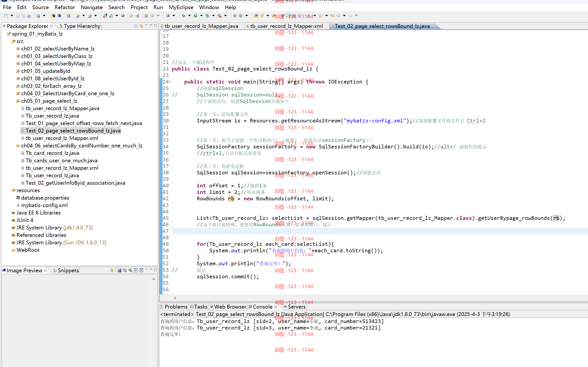Open the Debug dropdown arrow
588x367 pixels.
click(x=189, y=16)
